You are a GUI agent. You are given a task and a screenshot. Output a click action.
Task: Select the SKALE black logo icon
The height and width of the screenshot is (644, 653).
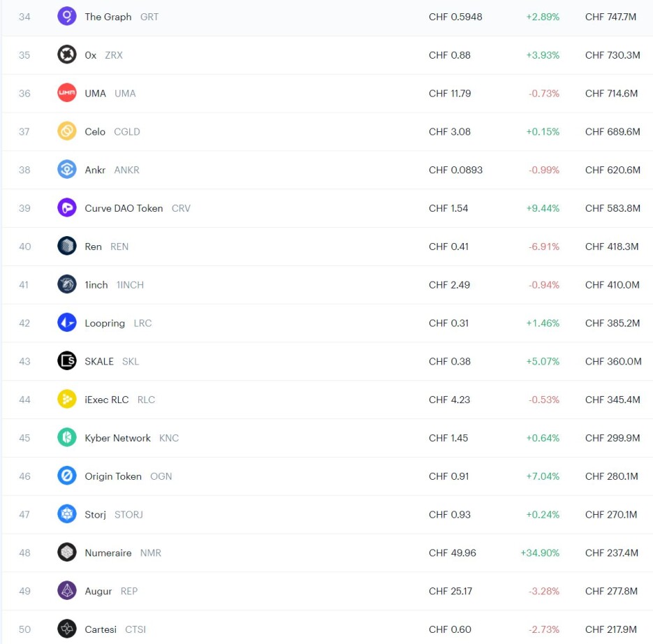coord(66,361)
